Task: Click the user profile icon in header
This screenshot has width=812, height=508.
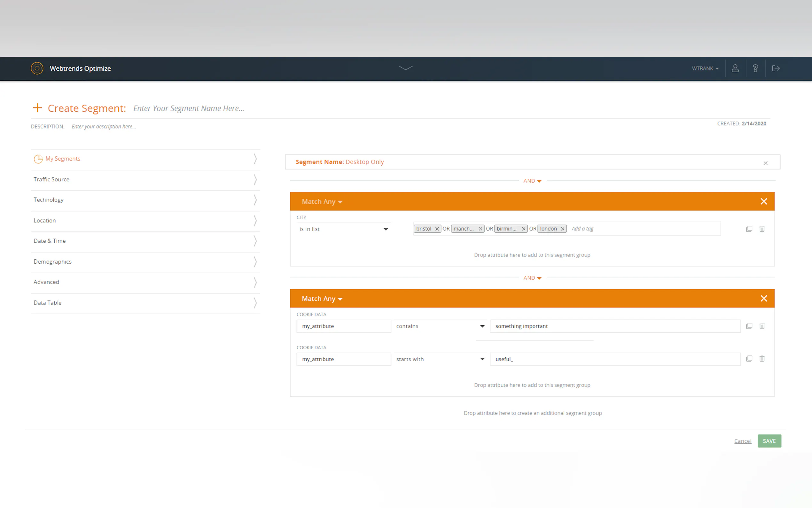Action: click(735, 68)
